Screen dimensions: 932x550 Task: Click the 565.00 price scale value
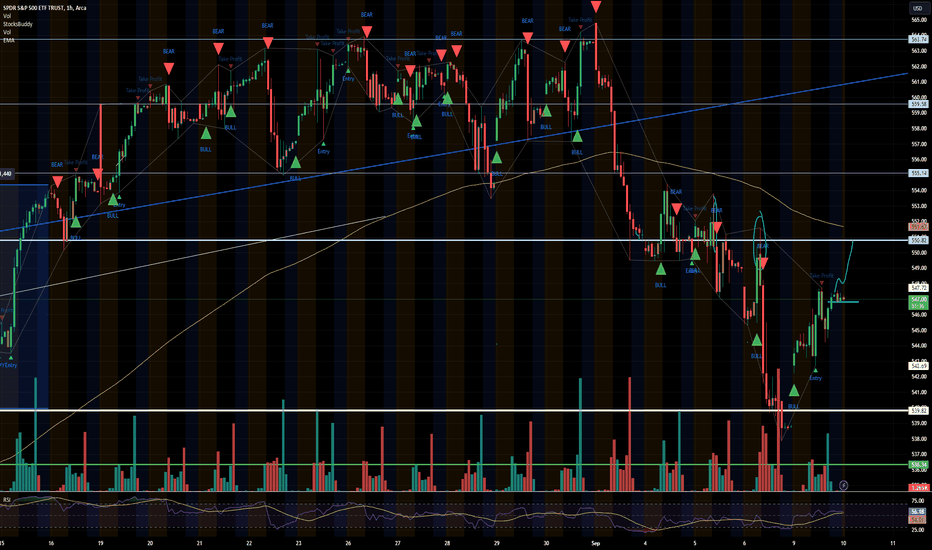tap(918, 20)
